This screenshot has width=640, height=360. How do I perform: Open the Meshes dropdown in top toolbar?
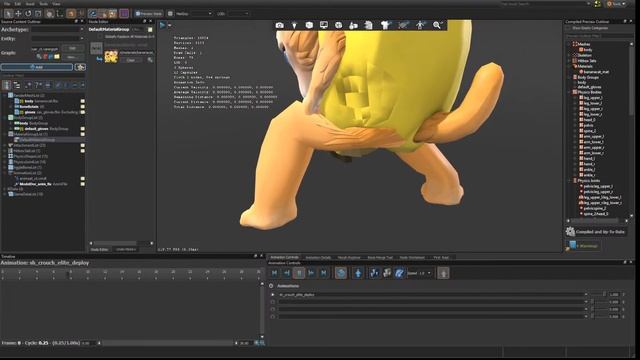pos(202,13)
